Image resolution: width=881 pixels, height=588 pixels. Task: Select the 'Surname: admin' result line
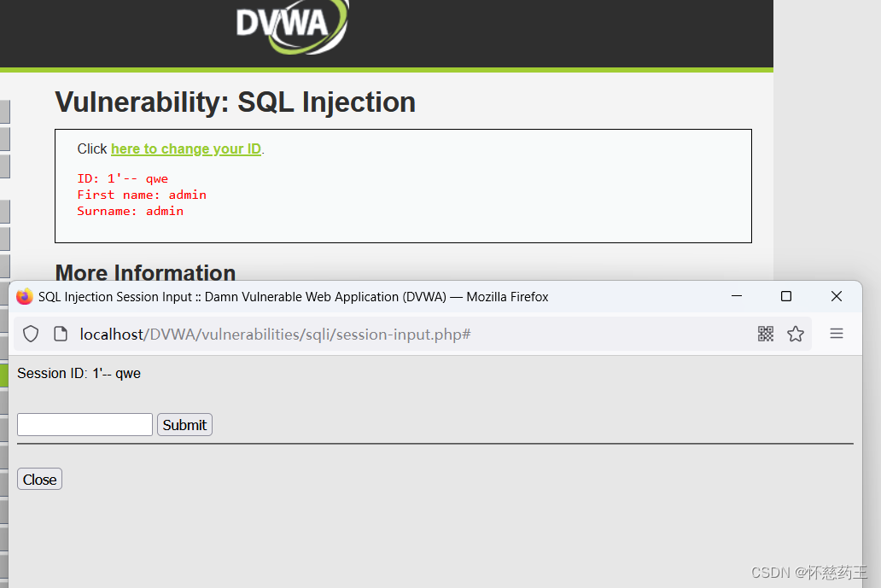pos(131,211)
